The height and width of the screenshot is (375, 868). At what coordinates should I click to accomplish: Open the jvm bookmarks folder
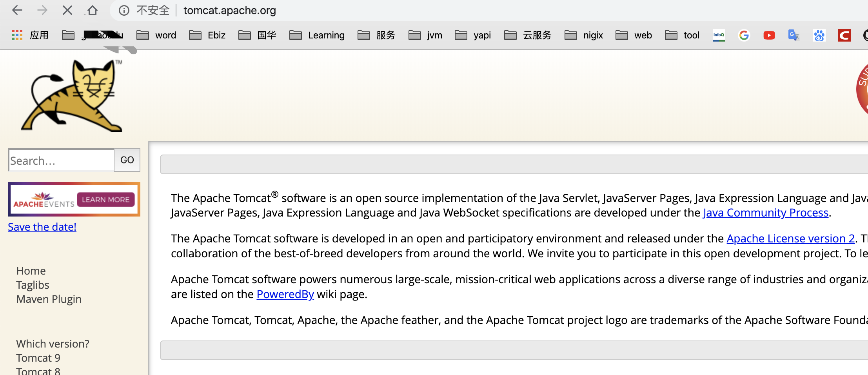coord(425,35)
